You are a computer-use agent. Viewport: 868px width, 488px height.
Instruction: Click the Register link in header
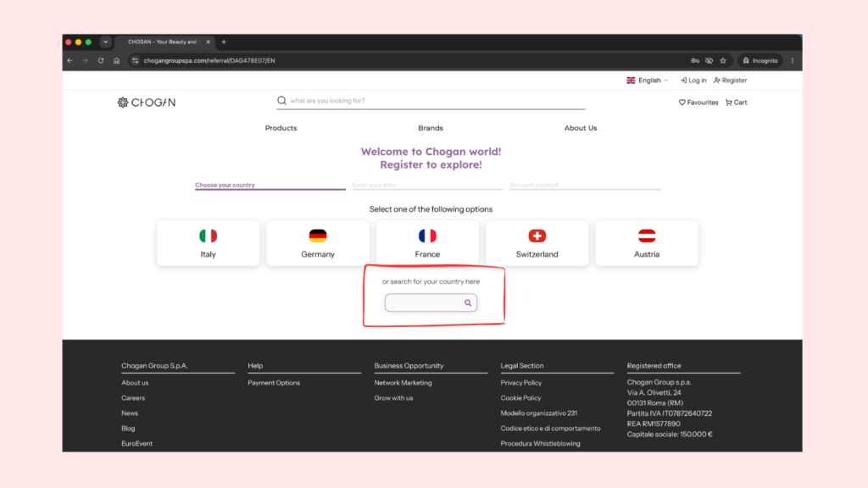point(730,80)
